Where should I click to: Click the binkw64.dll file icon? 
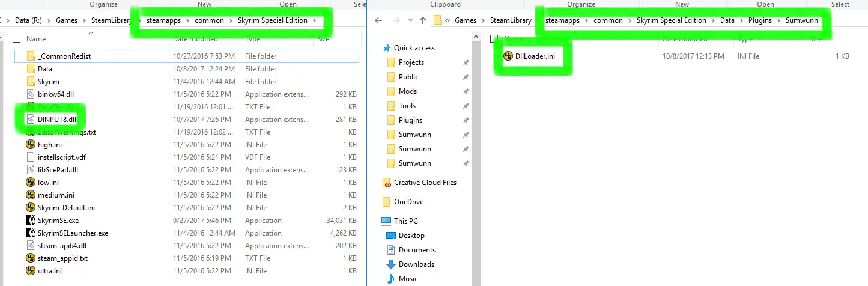click(x=31, y=94)
